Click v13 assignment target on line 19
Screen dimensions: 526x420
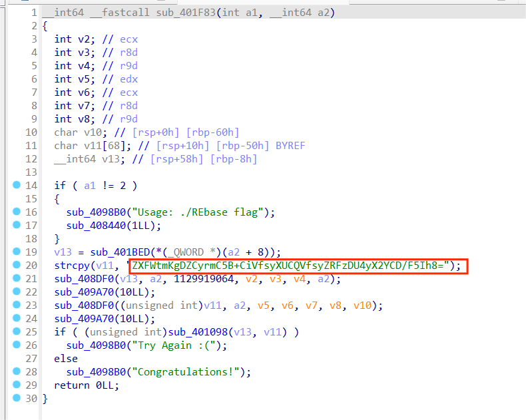[x=63, y=252]
